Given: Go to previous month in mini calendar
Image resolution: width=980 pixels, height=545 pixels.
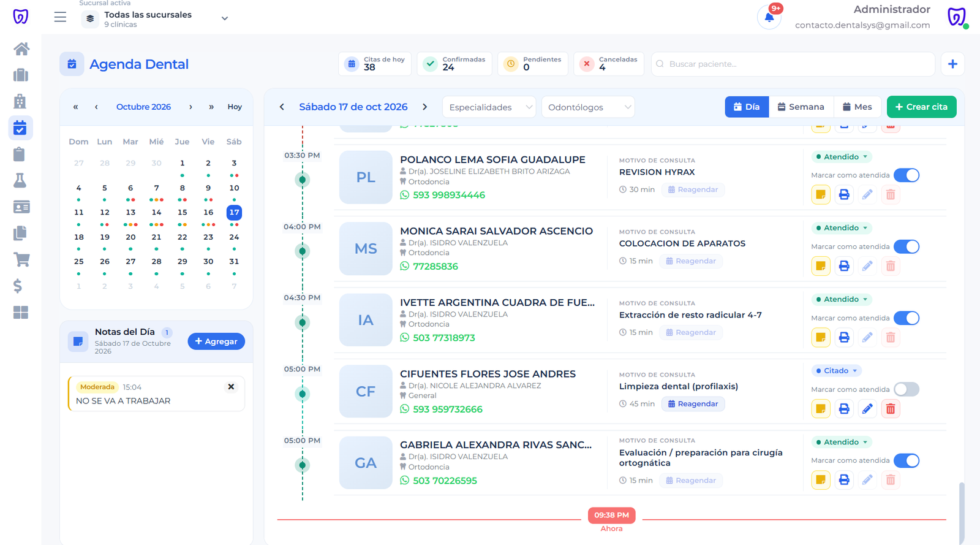Looking at the screenshot, I should [x=96, y=107].
